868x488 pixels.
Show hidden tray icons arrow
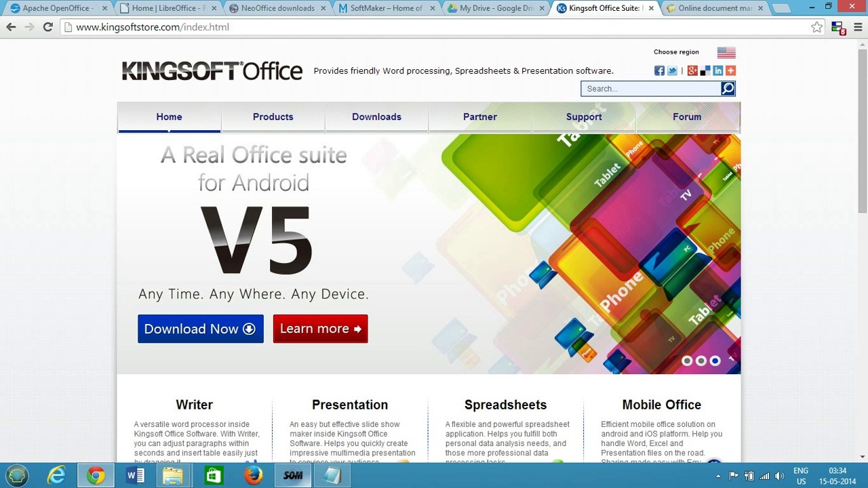point(719,476)
